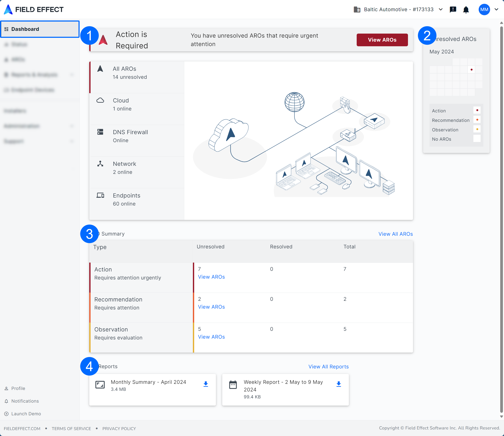Screen dimensions: 504x436
Task: Click the Endpoints devices icon
Action: coord(100,195)
